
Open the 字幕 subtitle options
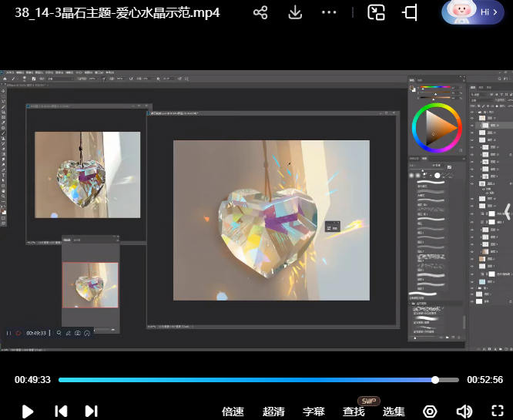coord(313,412)
